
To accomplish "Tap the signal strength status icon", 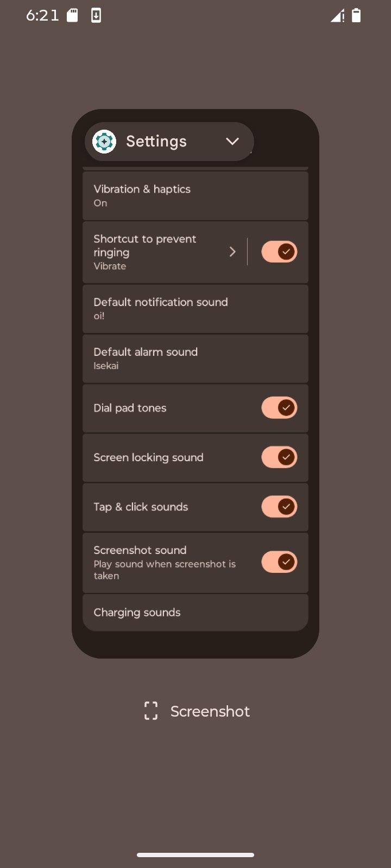I will [337, 16].
